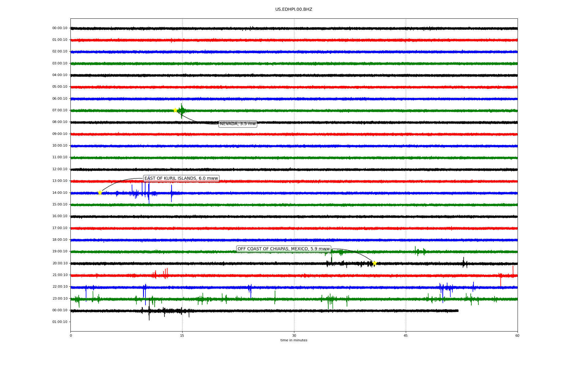Click the first 01:00:10 time label near top
Image resolution: width=588 pixels, height=368 pixels.
click(x=60, y=40)
